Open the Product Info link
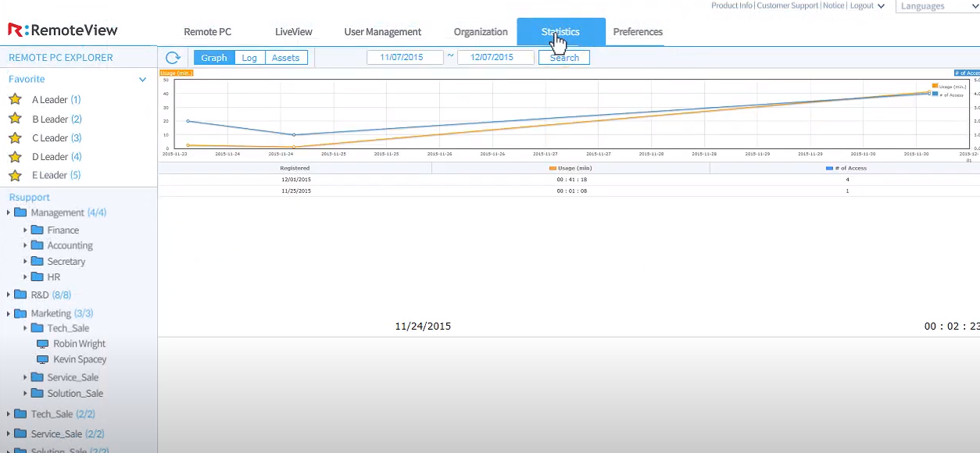The image size is (980, 453). [731, 5]
